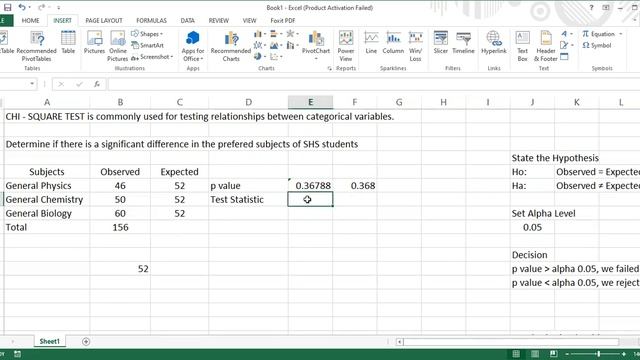Insert a SmartArt graphic
This screenshot has height=360, width=640.
pos(148,45)
